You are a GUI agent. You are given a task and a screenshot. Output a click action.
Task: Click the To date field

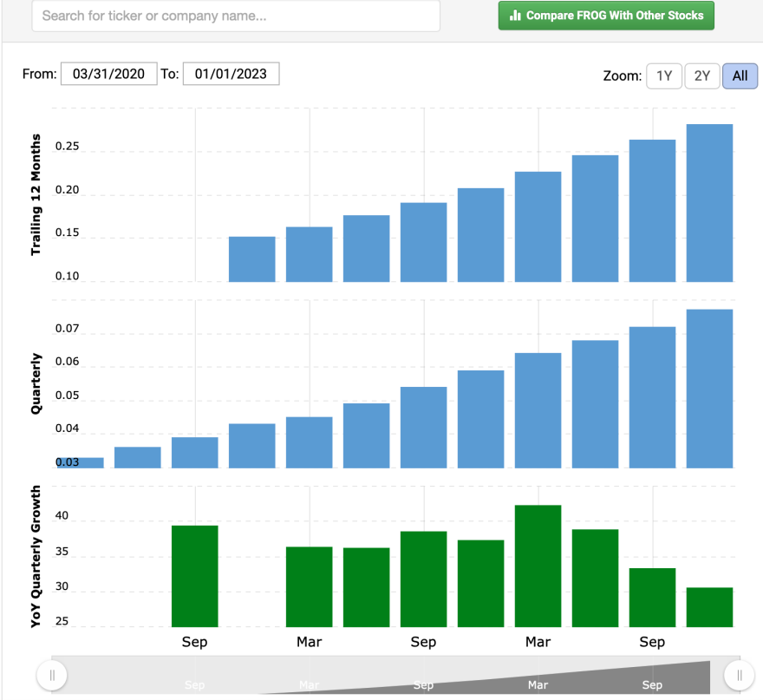(x=232, y=74)
